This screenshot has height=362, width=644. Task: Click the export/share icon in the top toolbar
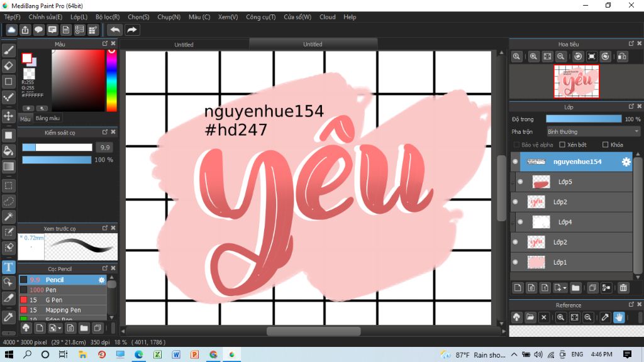(25, 30)
